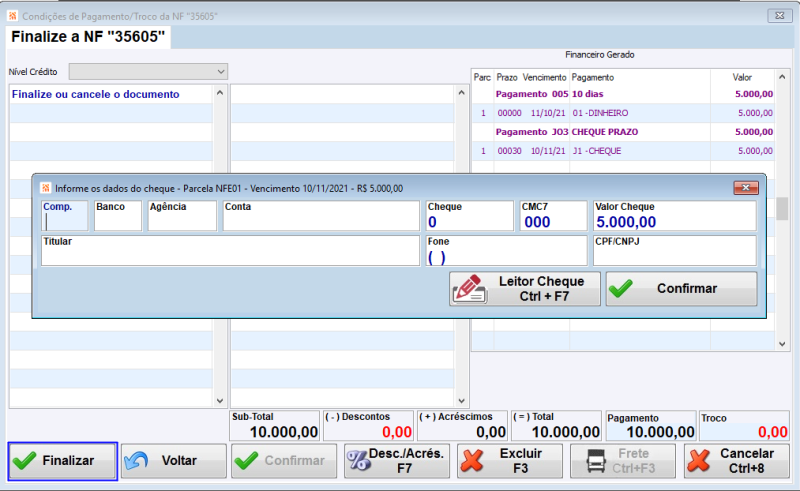Click the Troco value 0,00
Screen dimensions: 800x491
point(772,432)
